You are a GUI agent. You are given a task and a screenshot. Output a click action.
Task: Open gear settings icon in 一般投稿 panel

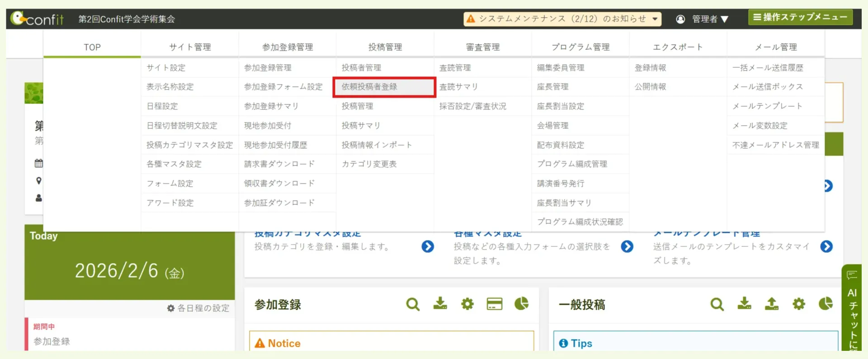click(x=799, y=304)
